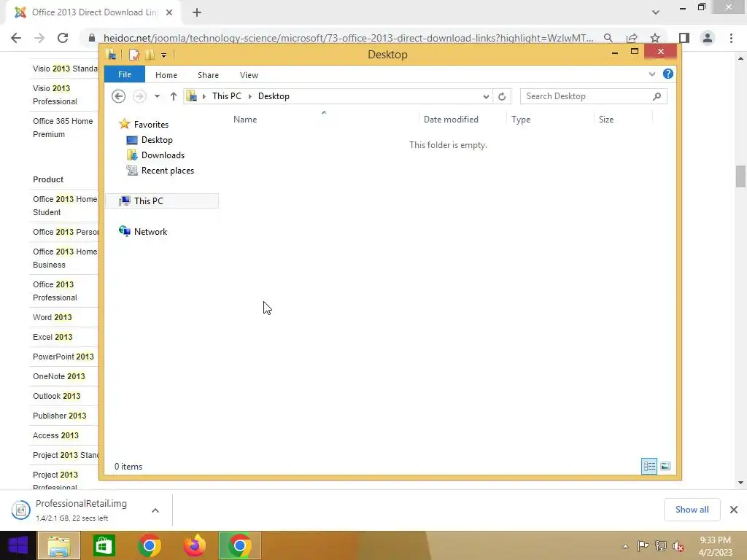Click New folder icon in quick access toolbar

150,55
